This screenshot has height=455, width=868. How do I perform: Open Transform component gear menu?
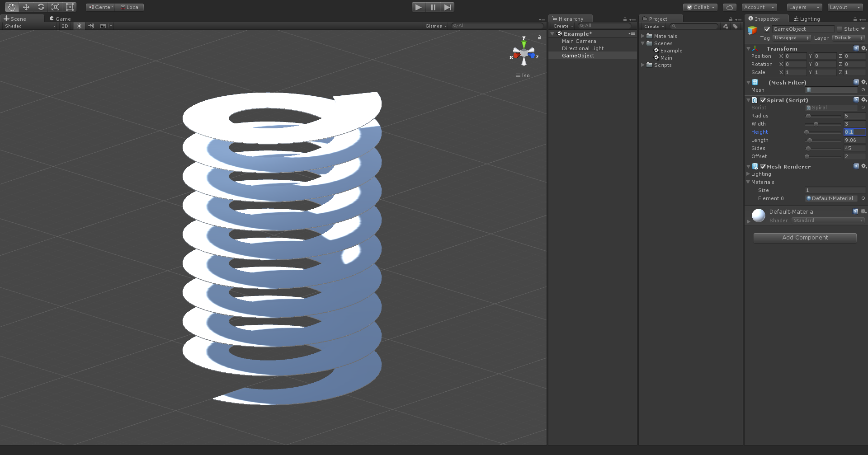863,48
